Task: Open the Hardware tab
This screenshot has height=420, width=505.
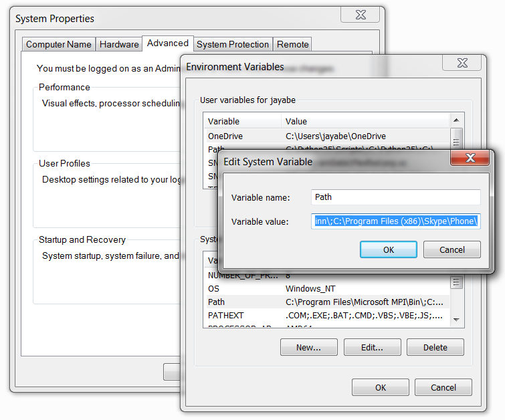Action: tap(119, 44)
